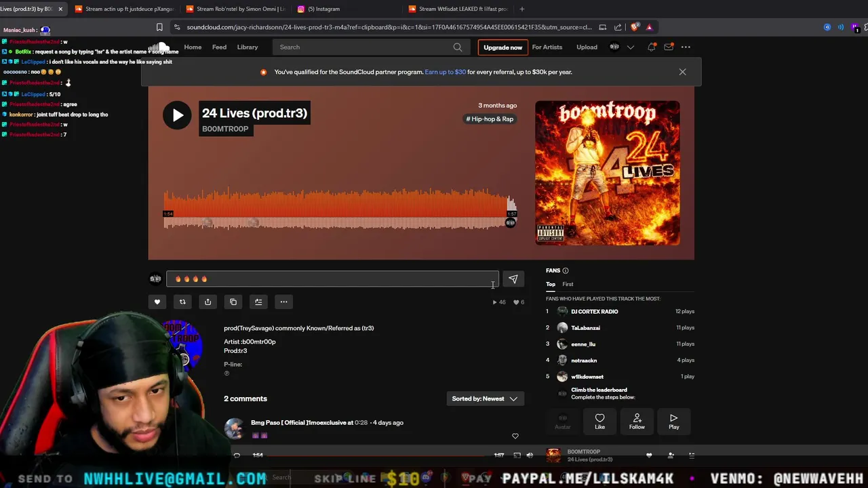Screen dimensions: 868x488
Task: Enlarge the 24 Lives album artwork
Action: pos(608,173)
